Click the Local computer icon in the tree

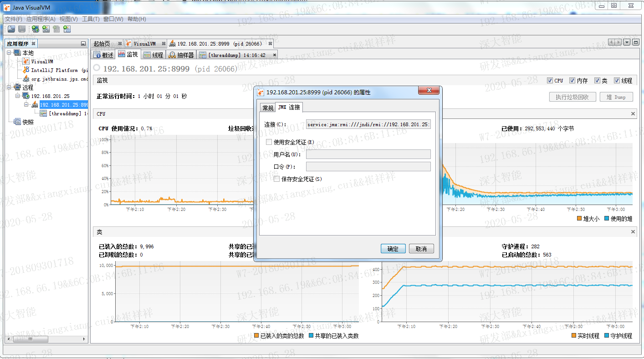coord(17,53)
